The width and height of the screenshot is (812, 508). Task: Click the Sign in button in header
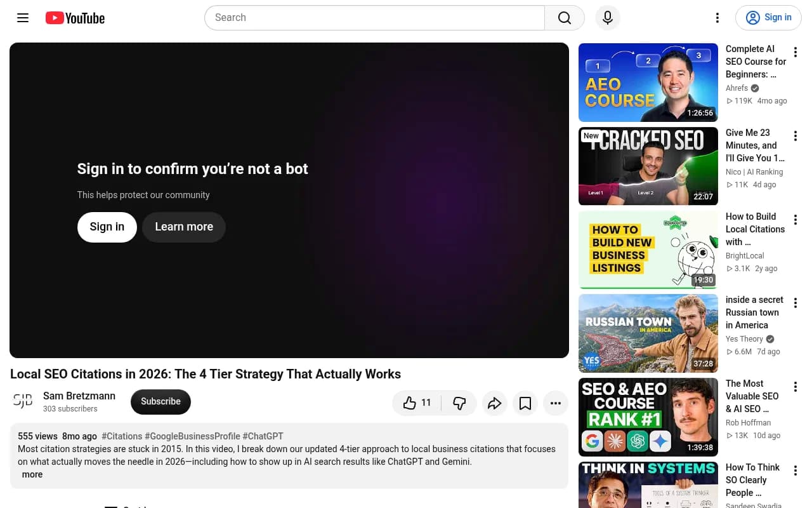point(768,18)
